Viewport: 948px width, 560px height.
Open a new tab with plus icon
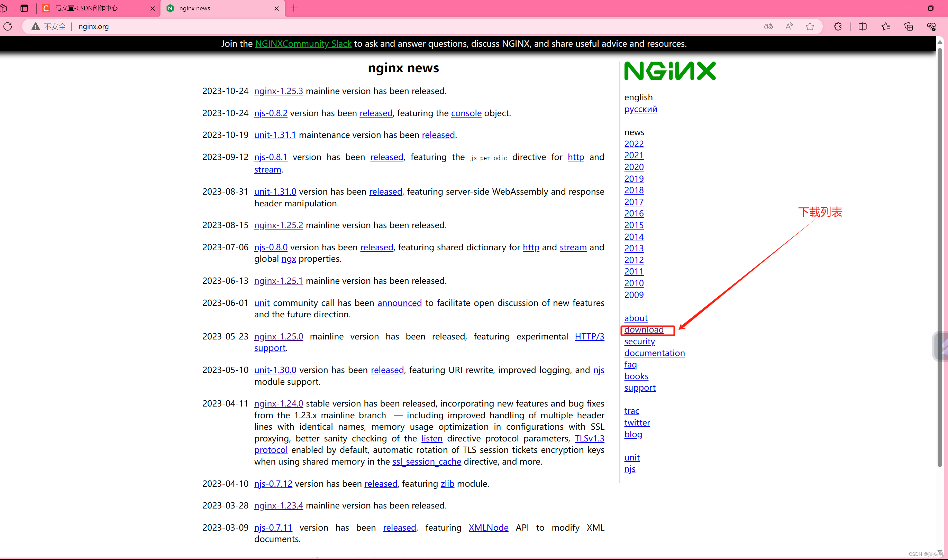point(294,8)
